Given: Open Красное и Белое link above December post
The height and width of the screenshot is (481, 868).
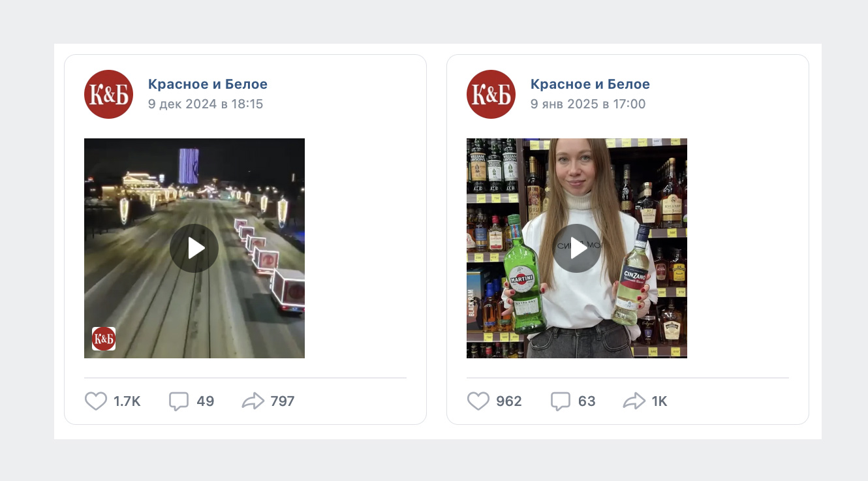Looking at the screenshot, I should (208, 84).
